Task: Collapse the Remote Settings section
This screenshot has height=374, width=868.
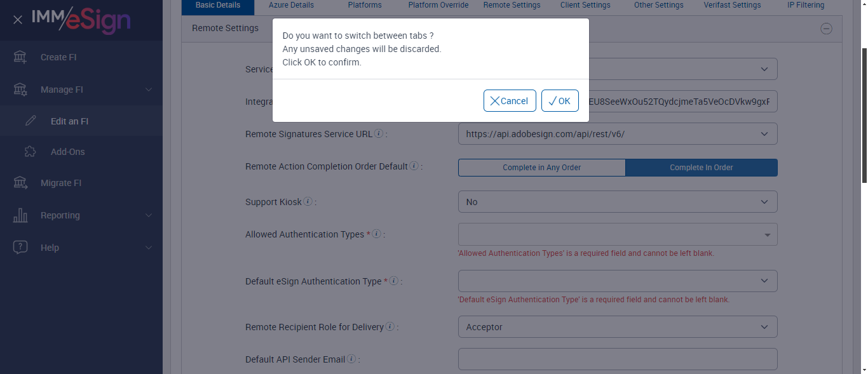Action: (826, 29)
